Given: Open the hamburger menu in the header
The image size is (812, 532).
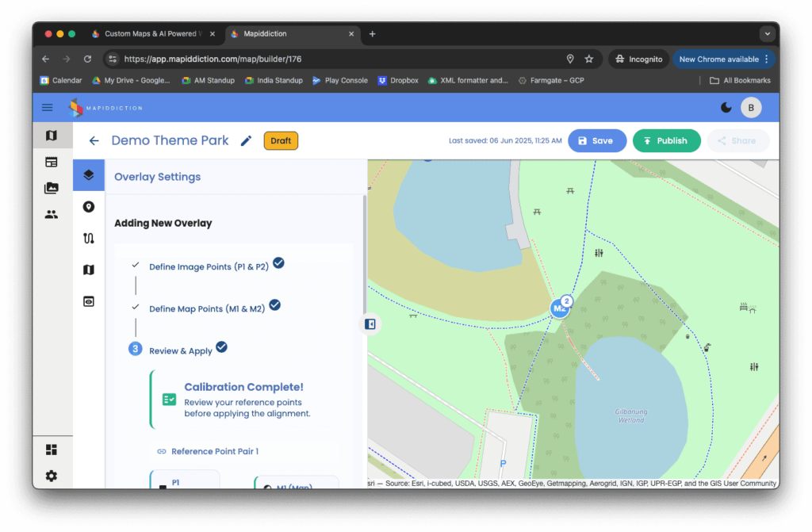Looking at the screenshot, I should [x=48, y=108].
